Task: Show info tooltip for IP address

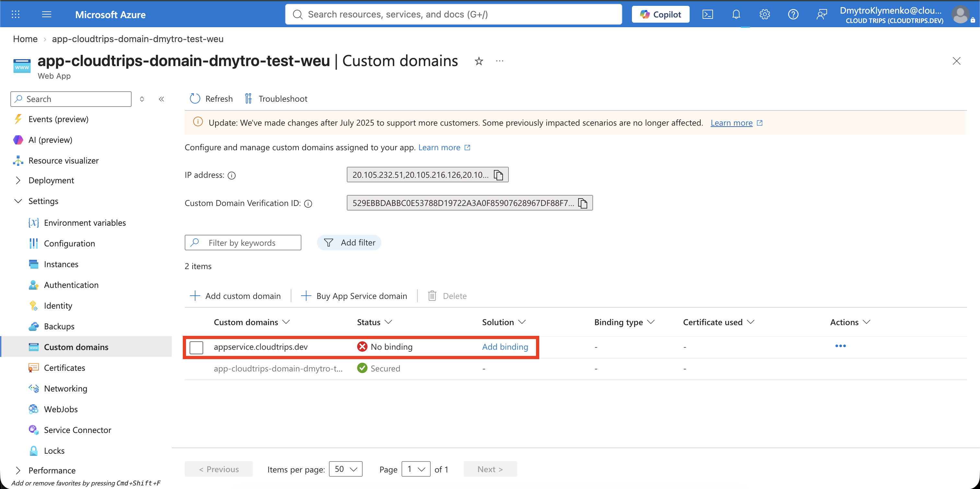Action: tap(231, 175)
